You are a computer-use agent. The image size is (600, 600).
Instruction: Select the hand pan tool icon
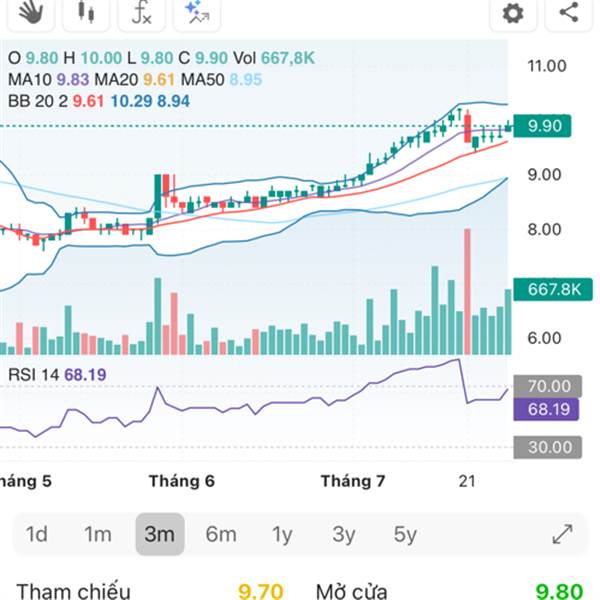point(31,12)
